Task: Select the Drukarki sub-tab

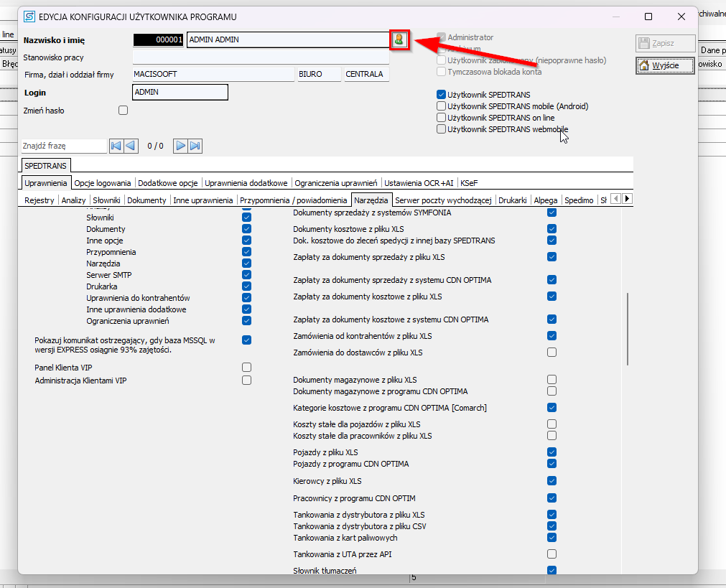Action: pyautogui.click(x=513, y=200)
